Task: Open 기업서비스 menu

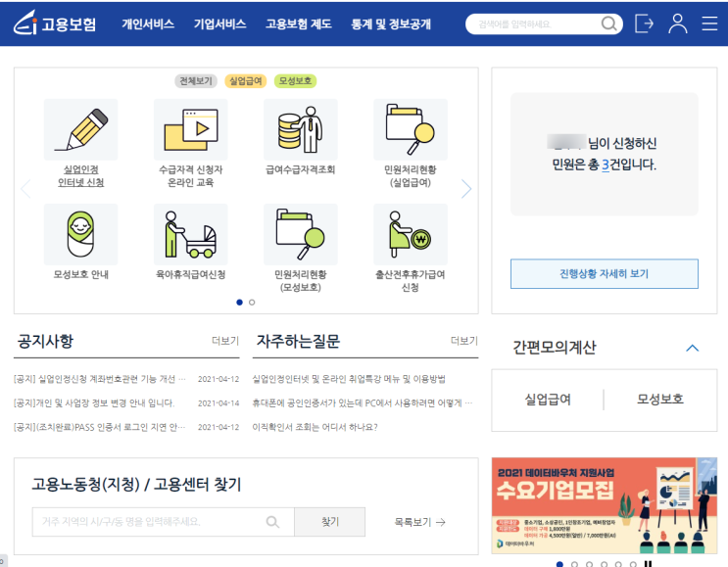Action: click(220, 24)
